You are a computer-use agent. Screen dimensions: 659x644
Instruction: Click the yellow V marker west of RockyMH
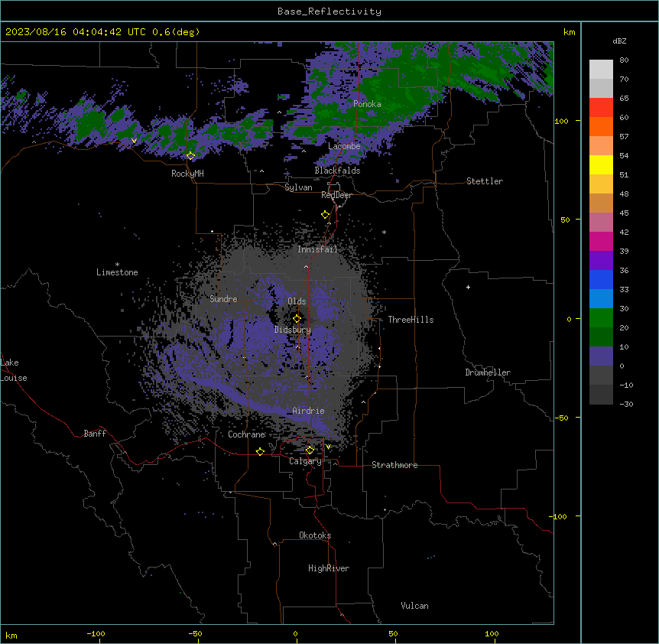coord(134,141)
